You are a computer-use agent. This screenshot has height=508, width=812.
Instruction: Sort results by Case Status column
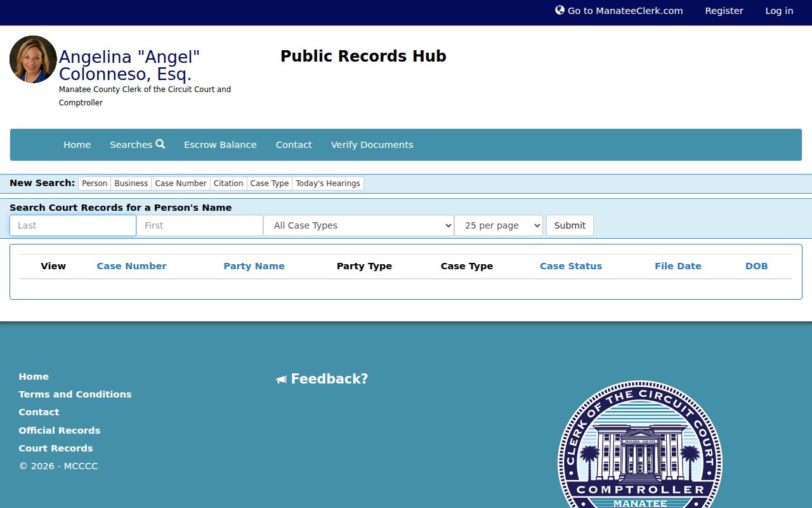[571, 266]
